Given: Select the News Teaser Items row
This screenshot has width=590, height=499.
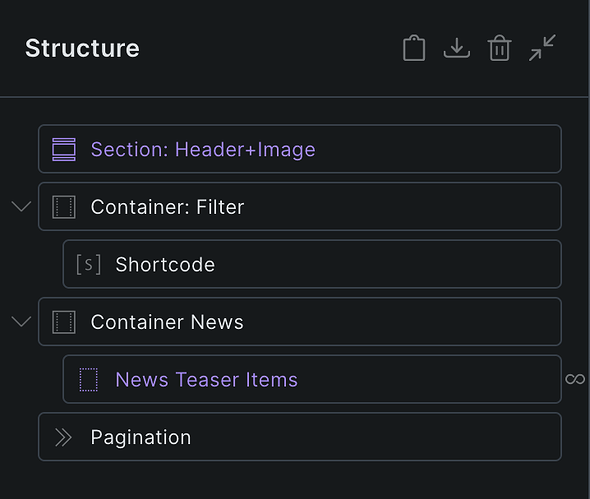Looking at the screenshot, I should pyautogui.click(x=312, y=379).
